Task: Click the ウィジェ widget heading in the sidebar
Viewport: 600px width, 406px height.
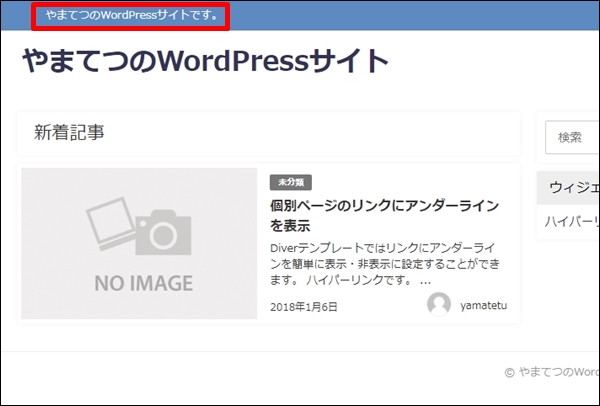Action: pyautogui.click(x=574, y=188)
